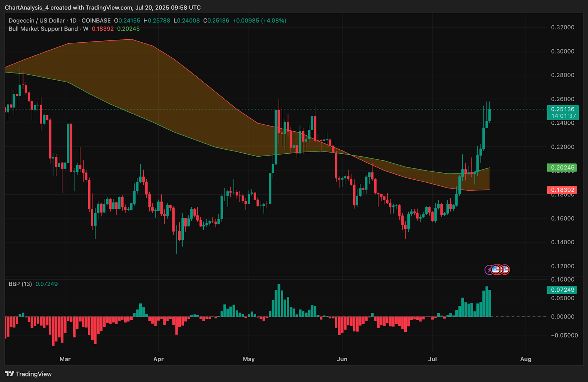Viewport: 588px width, 382px height.
Task: Click the TradingView logo at bottom left
Action: (28, 374)
